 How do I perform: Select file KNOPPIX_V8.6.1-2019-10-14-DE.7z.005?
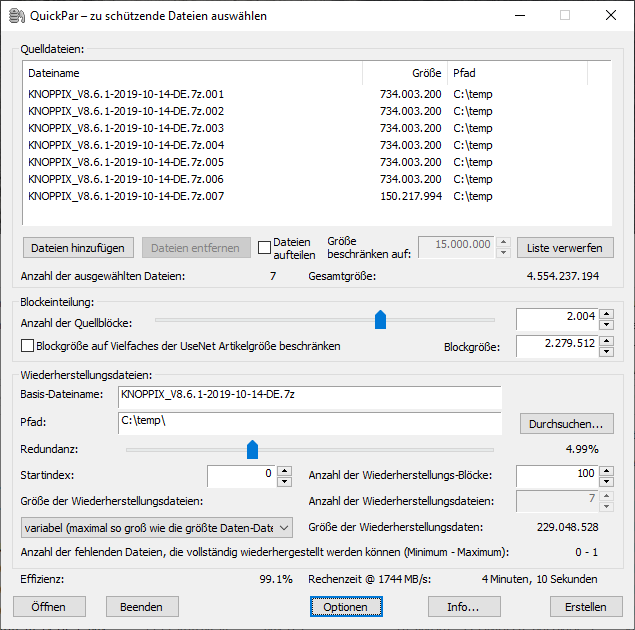[x=126, y=162]
